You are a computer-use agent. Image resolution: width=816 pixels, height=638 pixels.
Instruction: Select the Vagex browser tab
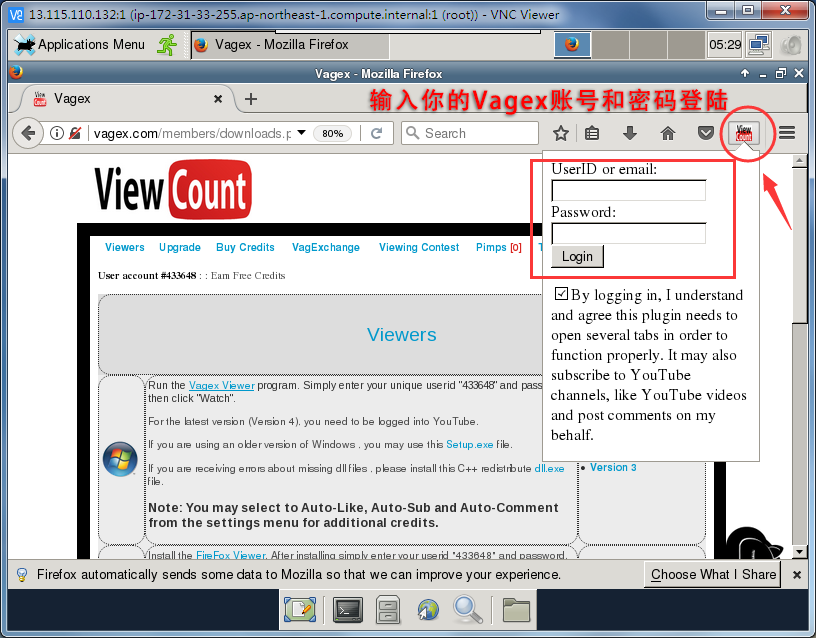pos(128,98)
